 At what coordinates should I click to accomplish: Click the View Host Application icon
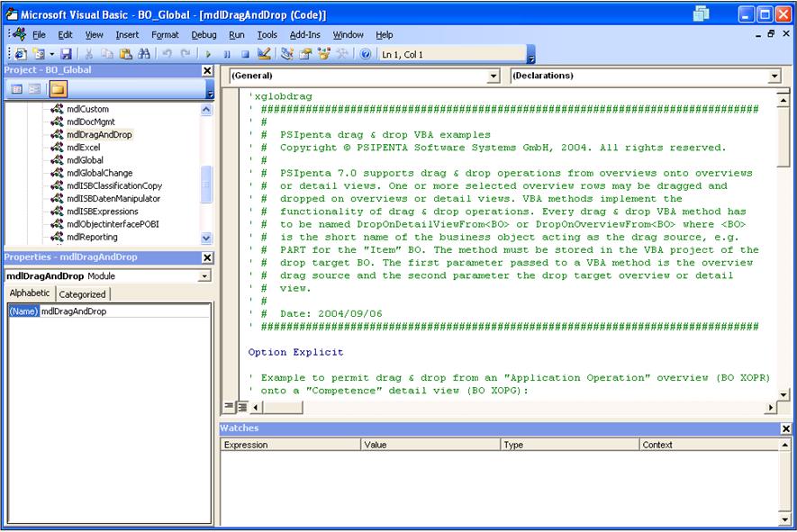point(21,54)
